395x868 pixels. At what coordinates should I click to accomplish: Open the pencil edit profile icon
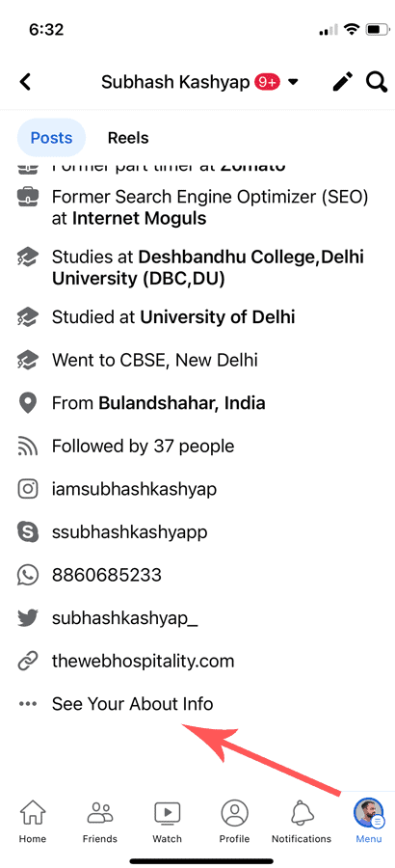click(x=342, y=82)
